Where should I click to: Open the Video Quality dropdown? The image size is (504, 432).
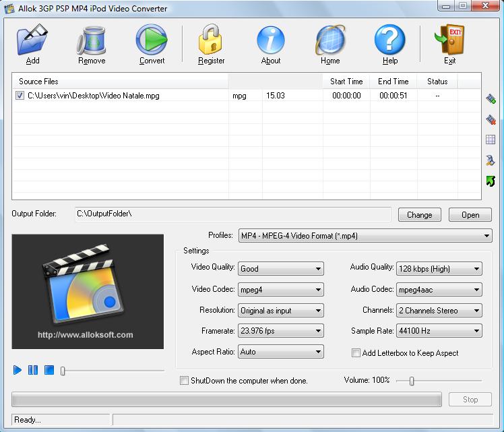pyautogui.click(x=280, y=269)
